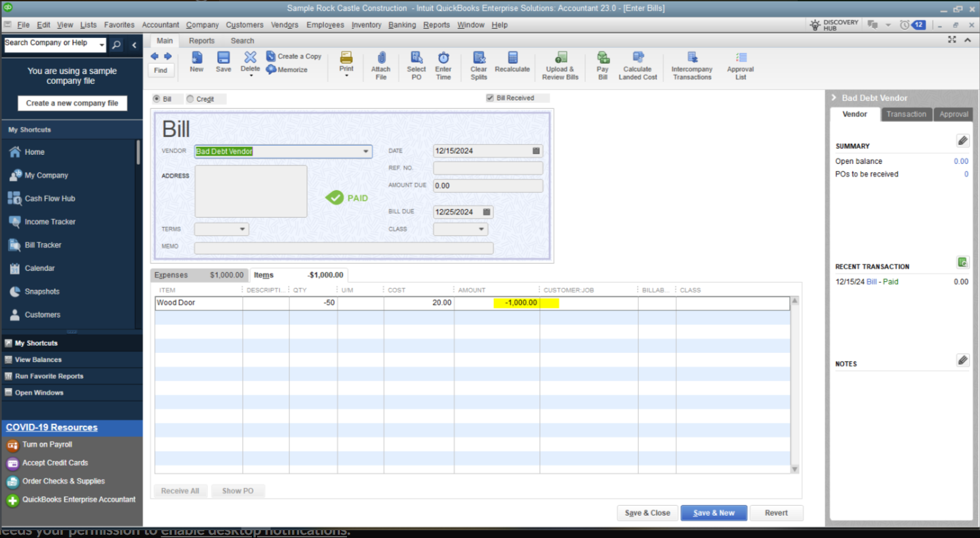Click Save & New button
Viewport: 980px width, 538px height.
(714, 513)
